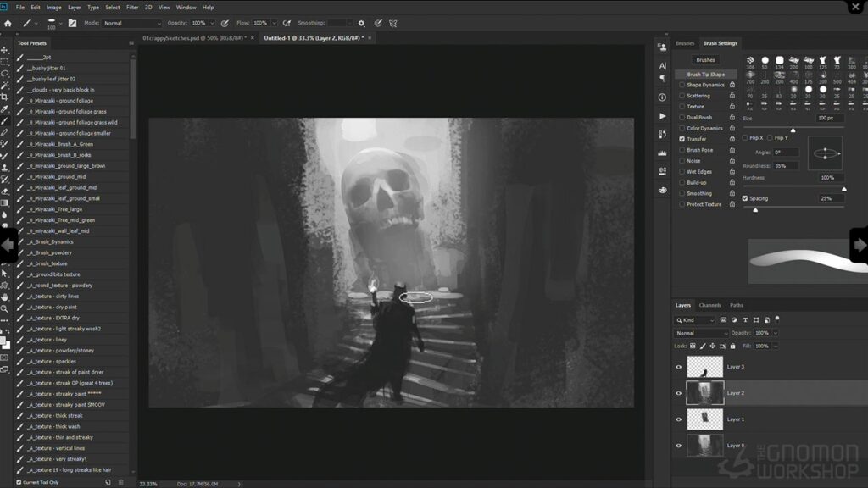Click Layer 2 thumbnail
This screenshot has height=488, width=868.
tap(704, 393)
